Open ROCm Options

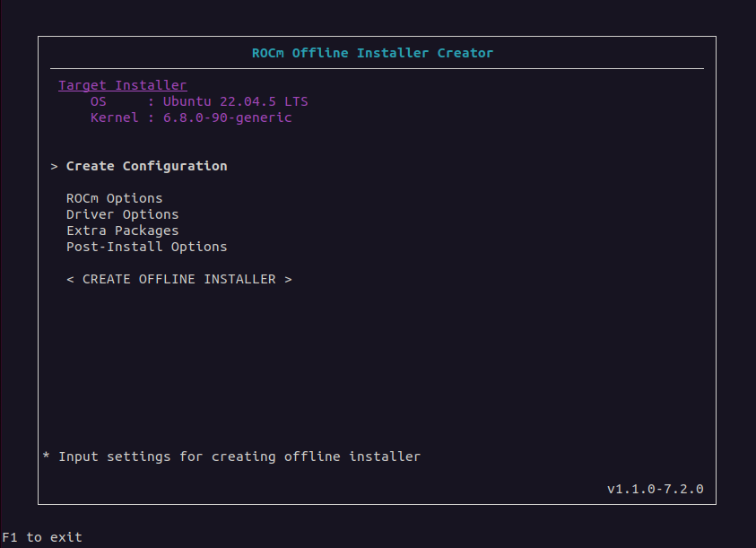pos(114,198)
